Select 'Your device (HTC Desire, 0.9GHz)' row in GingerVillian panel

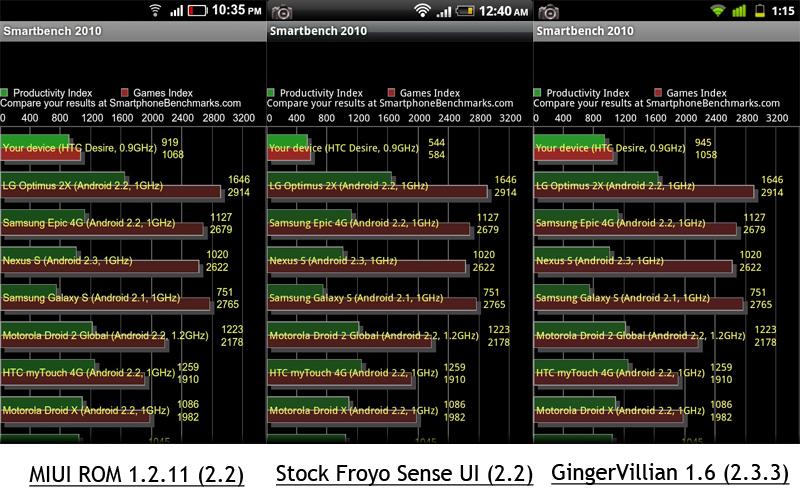[x=626, y=148]
